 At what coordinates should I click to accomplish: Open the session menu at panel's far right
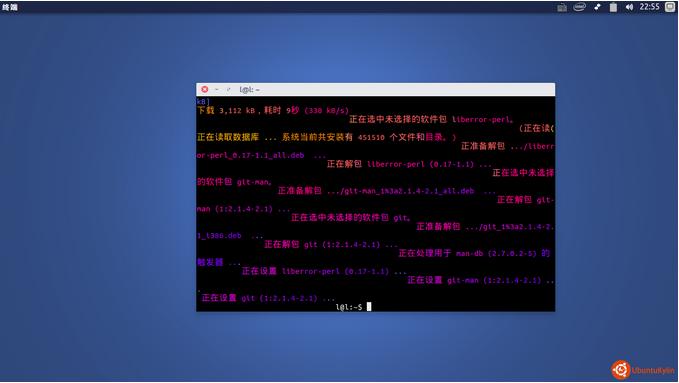670,7
